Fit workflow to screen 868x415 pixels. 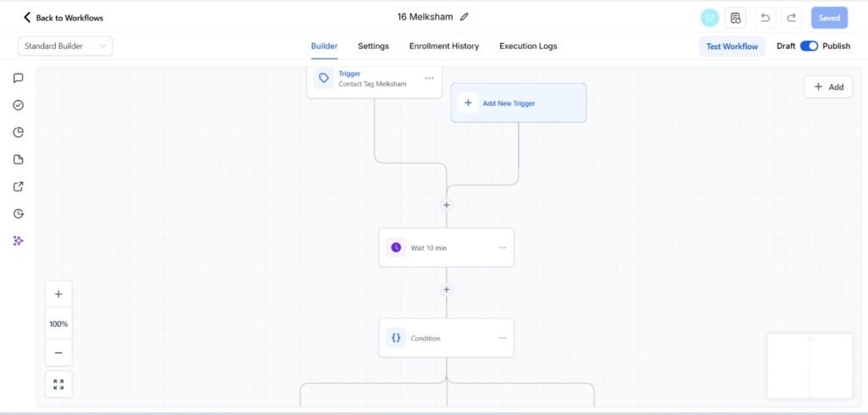point(58,384)
